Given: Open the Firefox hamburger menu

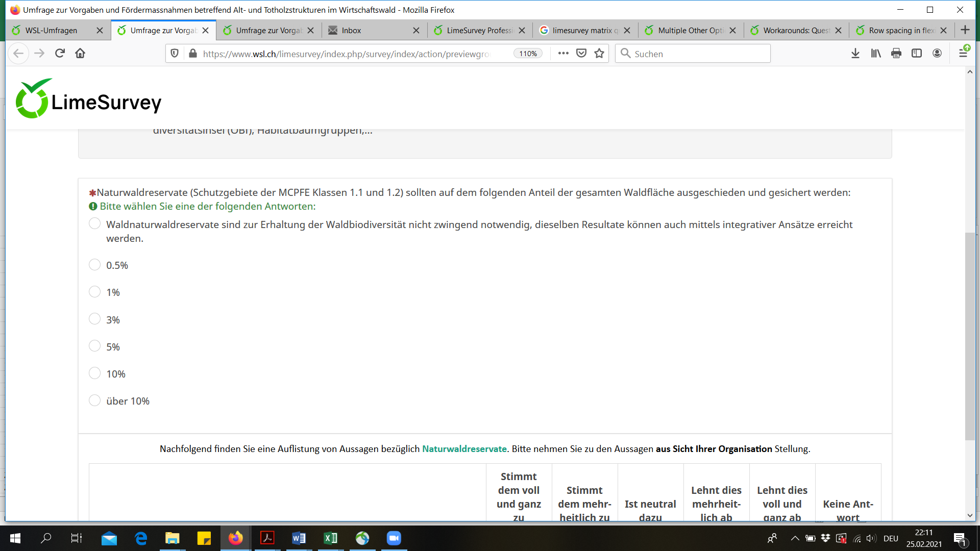Looking at the screenshot, I should tap(963, 54).
